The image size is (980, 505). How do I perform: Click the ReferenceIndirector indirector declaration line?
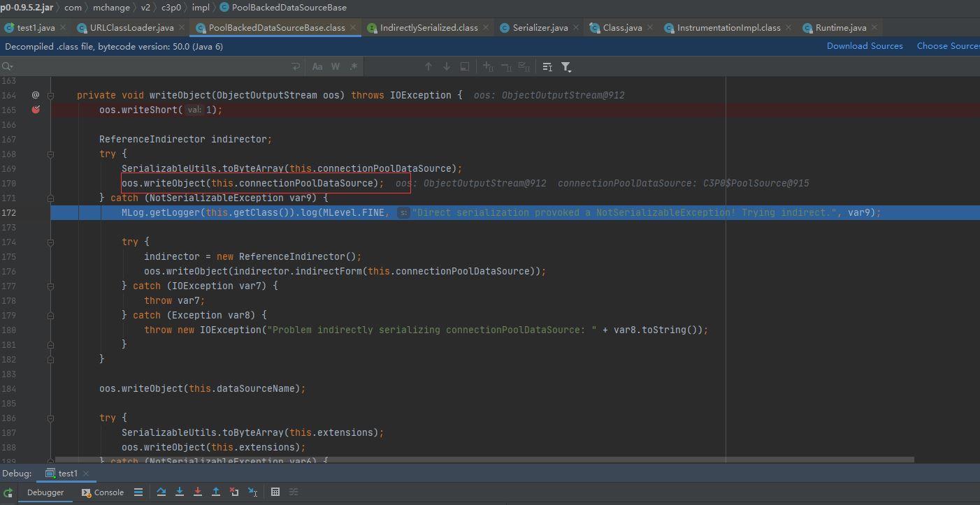click(x=185, y=139)
